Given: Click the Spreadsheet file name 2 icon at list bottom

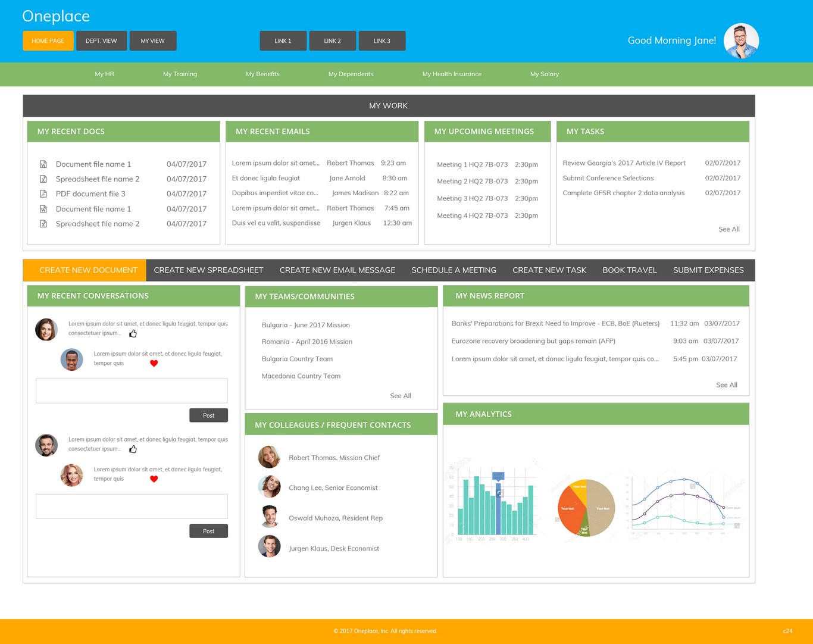Looking at the screenshot, I should (43, 224).
